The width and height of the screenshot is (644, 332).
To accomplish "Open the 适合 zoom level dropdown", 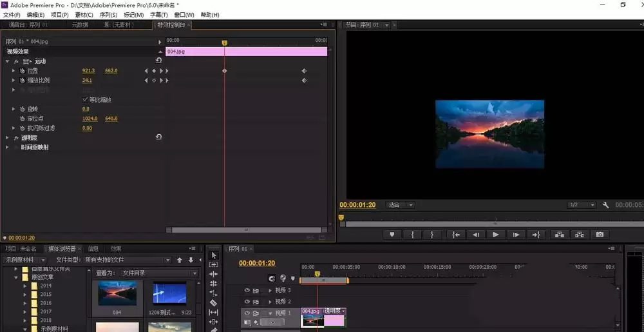I will coord(401,205).
